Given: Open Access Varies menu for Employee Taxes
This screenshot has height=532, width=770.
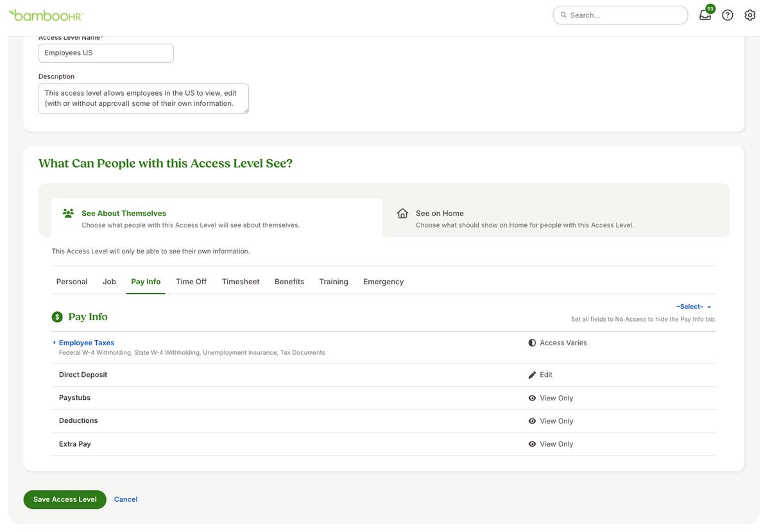Looking at the screenshot, I should pyautogui.click(x=558, y=343).
